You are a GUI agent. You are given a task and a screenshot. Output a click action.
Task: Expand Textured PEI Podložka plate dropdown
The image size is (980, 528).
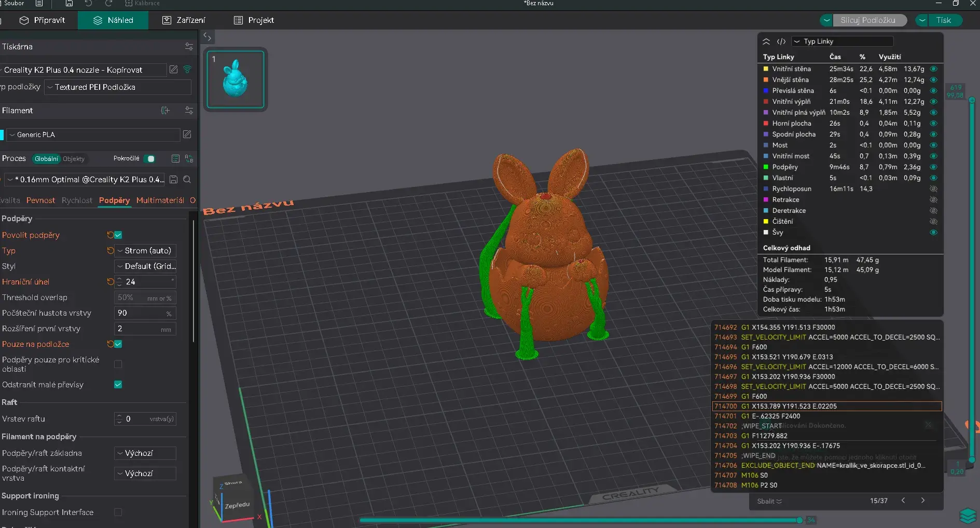pyautogui.click(x=118, y=87)
